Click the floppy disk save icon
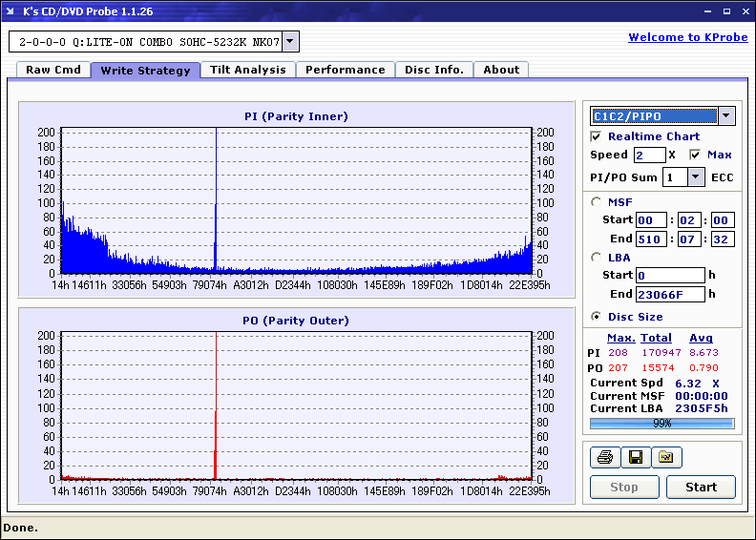 (x=635, y=458)
